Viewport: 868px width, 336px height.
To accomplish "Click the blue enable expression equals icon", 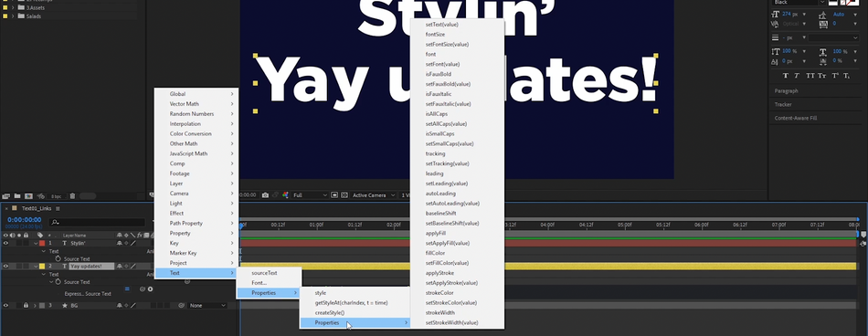I will tap(127, 289).
